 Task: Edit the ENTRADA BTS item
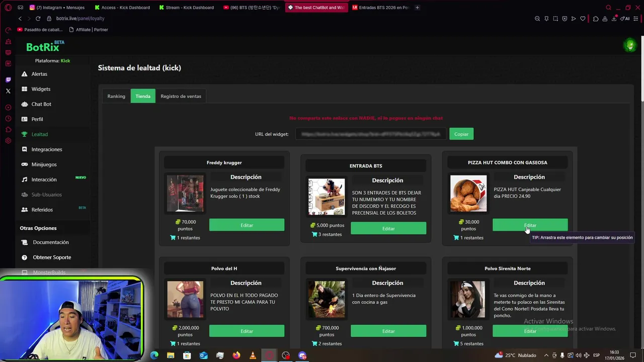pos(388,228)
